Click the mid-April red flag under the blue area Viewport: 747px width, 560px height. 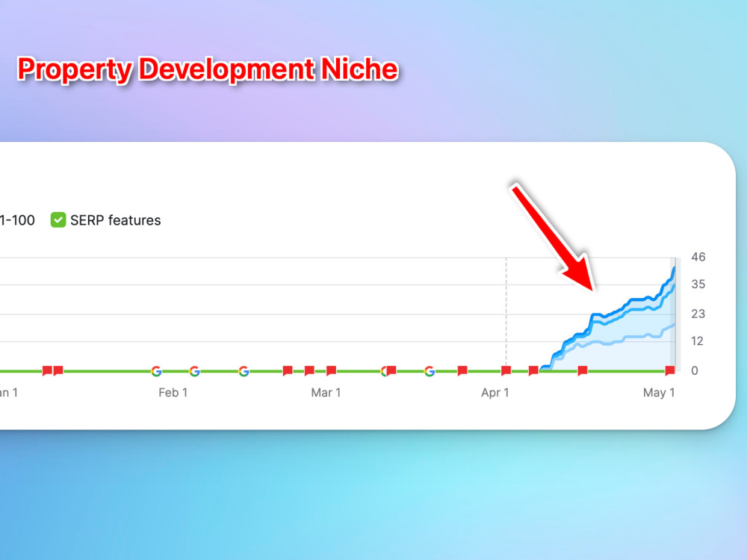tap(583, 370)
